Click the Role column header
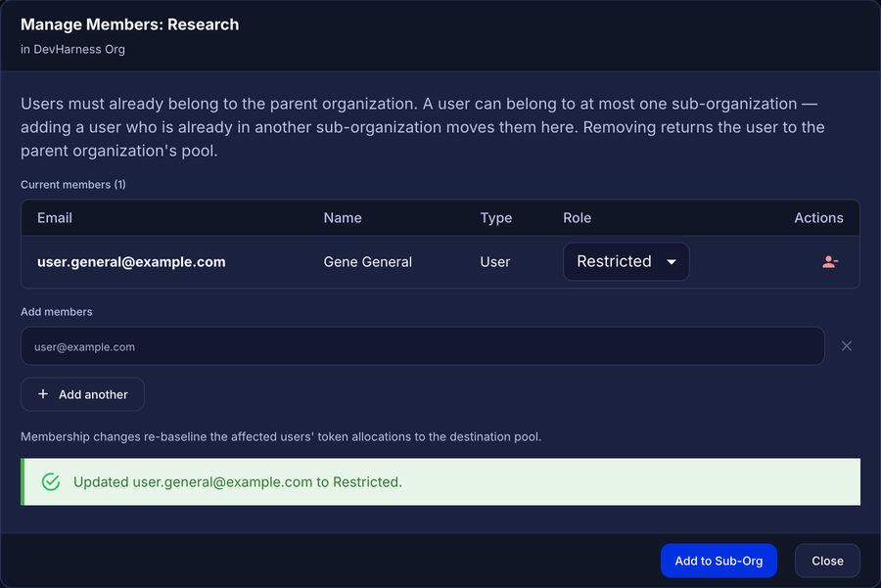The image size is (881, 588). pos(577,218)
